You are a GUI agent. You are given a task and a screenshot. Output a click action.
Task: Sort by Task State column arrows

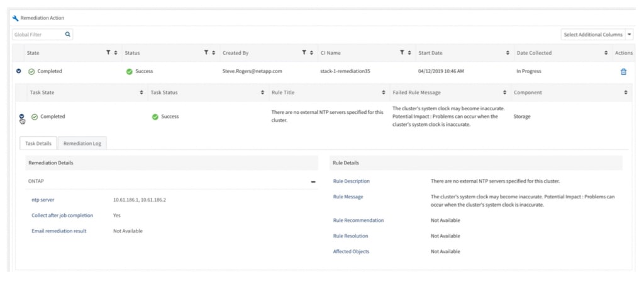click(x=141, y=93)
